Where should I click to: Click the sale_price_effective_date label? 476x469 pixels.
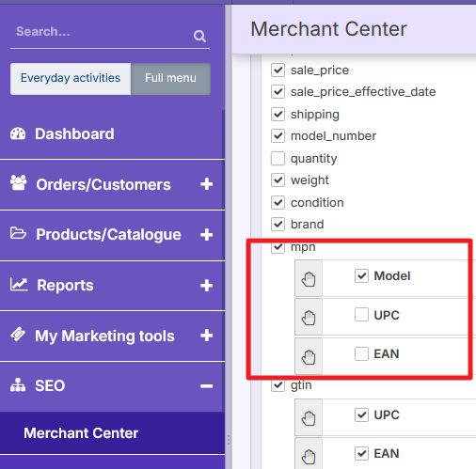pos(363,92)
